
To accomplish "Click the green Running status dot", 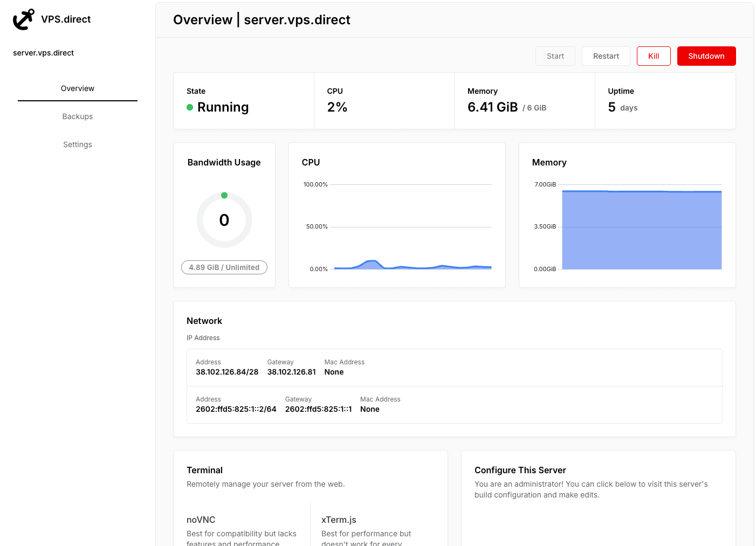I will tap(190, 107).
